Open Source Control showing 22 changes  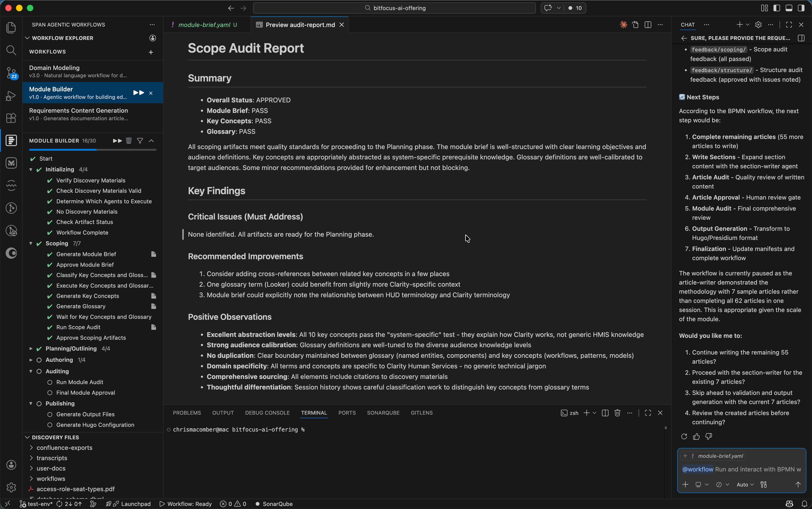point(11,73)
